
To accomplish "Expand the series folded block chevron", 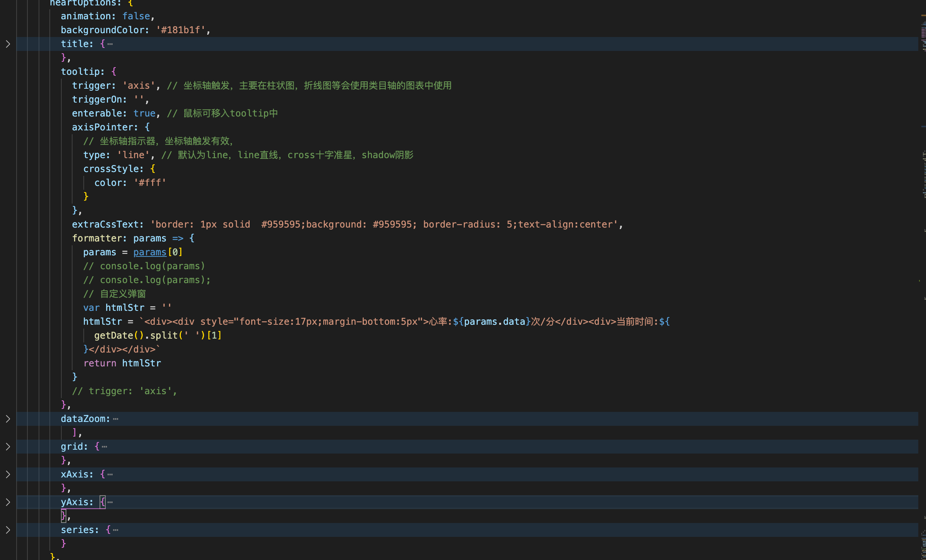I will point(8,530).
